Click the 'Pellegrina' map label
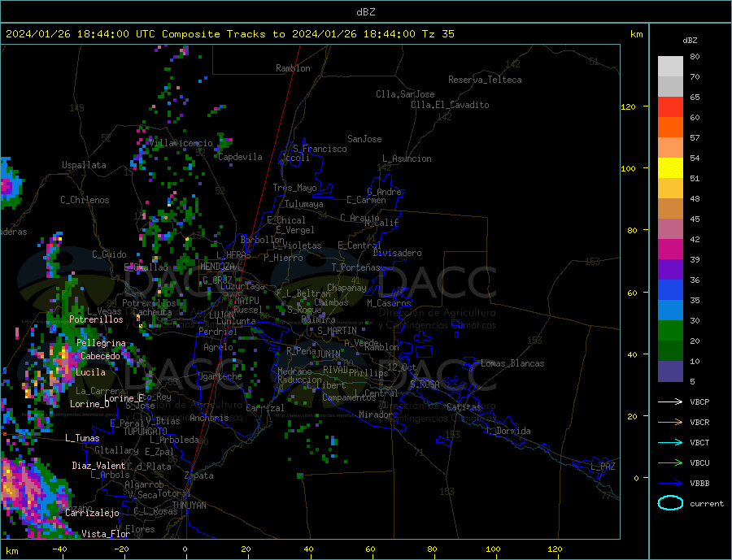 click(101, 343)
